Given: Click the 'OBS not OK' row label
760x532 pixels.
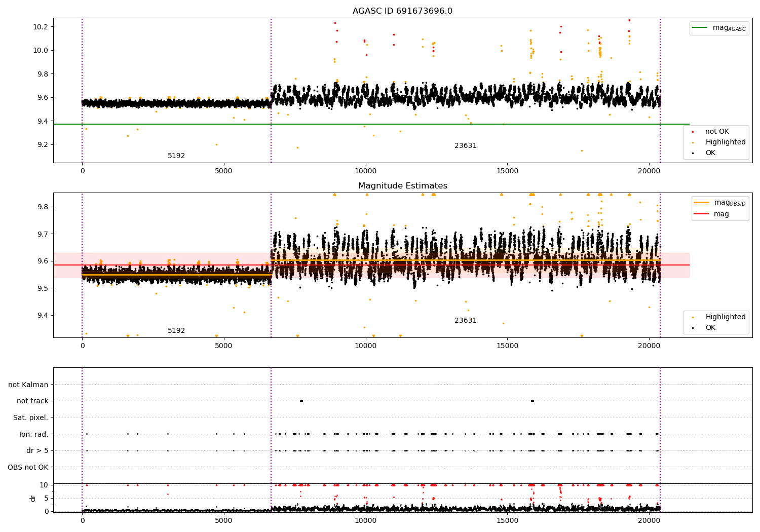Looking at the screenshot, I should pos(28,467).
